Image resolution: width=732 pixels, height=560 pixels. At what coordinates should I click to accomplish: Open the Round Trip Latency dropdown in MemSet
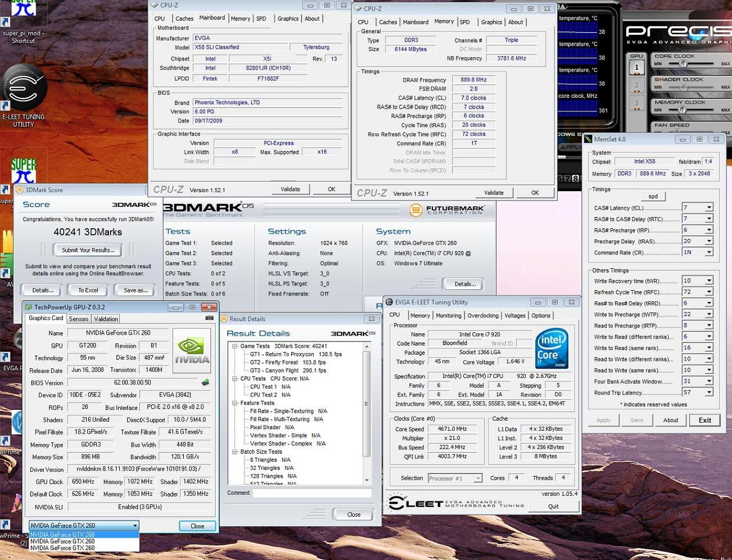point(709,392)
